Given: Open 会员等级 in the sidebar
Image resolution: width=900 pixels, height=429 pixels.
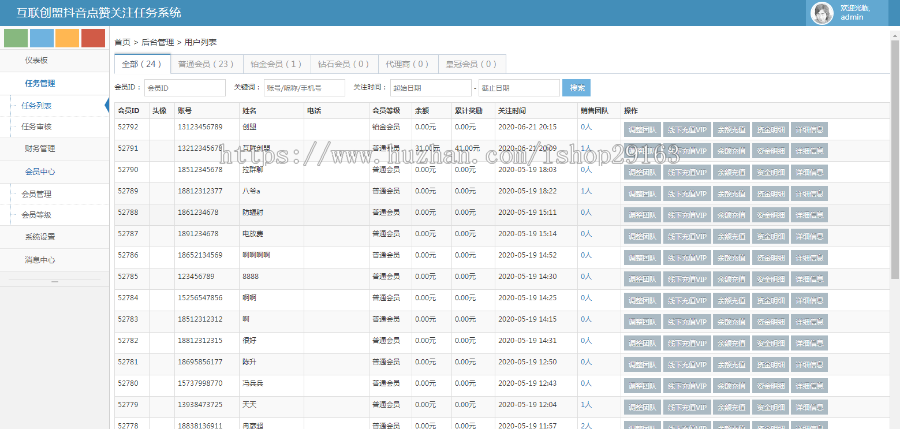Looking at the screenshot, I should pos(36,215).
